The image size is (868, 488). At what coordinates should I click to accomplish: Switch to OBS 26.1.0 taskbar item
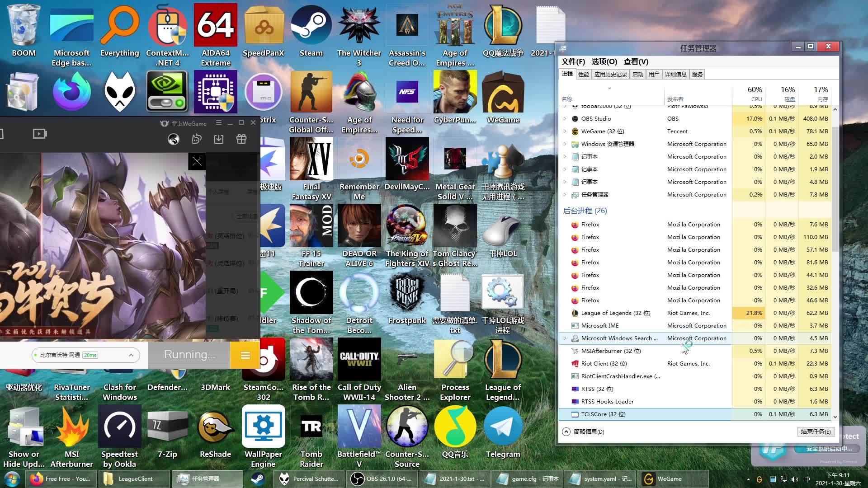[x=382, y=479]
